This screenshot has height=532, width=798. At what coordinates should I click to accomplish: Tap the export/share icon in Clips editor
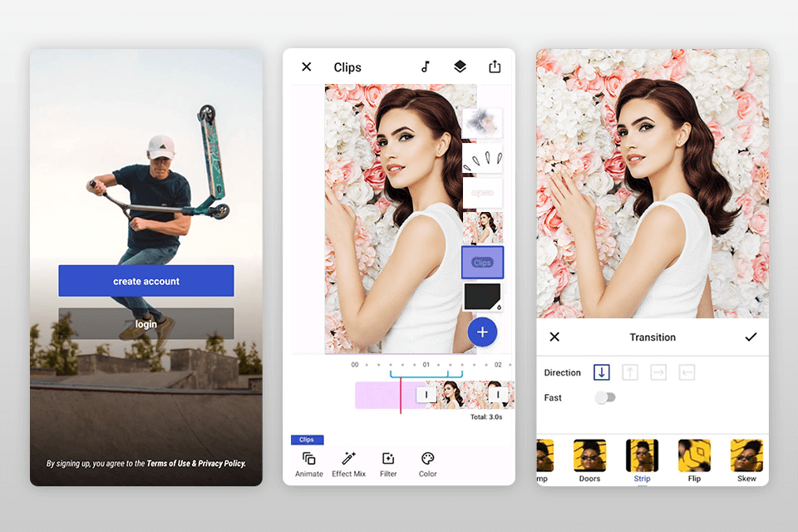pyautogui.click(x=495, y=66)
